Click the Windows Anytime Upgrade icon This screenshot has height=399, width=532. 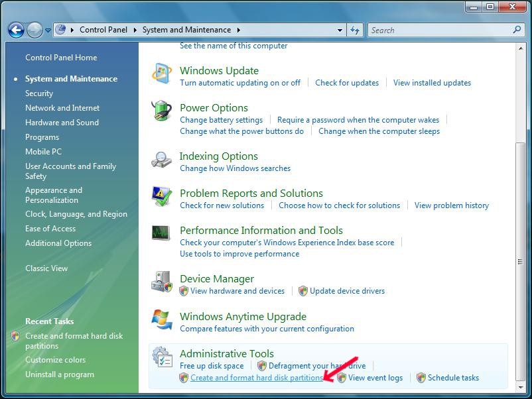click(162, 319)
